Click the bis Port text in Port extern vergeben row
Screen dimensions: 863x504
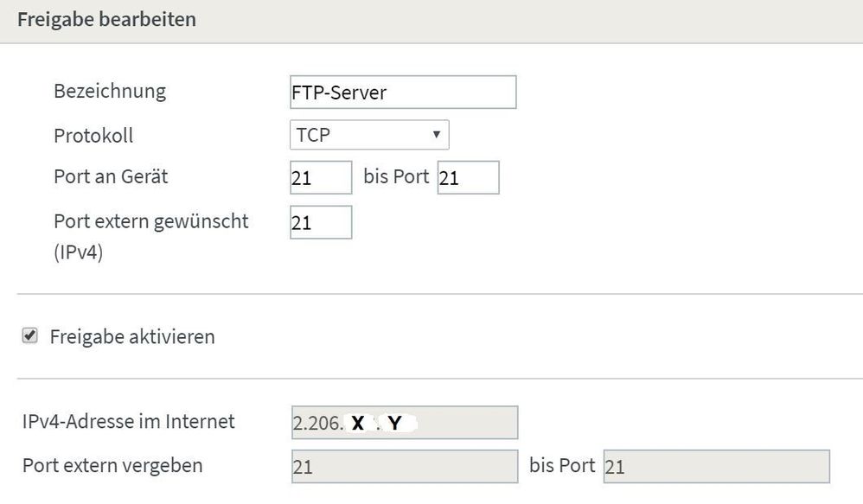(562, 466)
